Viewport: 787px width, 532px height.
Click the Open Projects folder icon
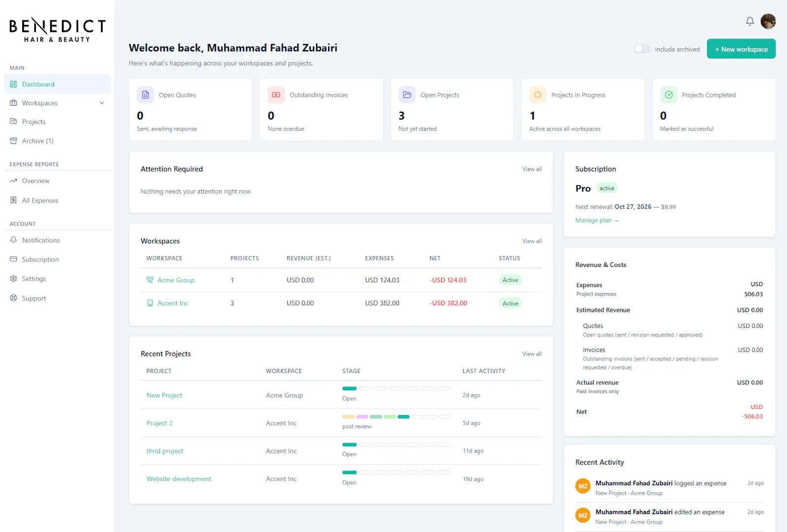click(407, 95)
